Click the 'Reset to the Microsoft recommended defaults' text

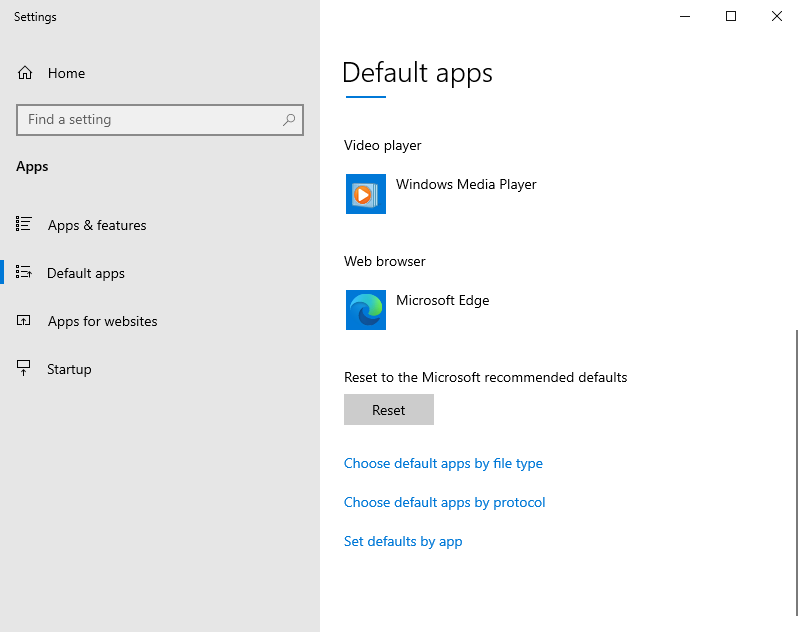coord(486,377)
